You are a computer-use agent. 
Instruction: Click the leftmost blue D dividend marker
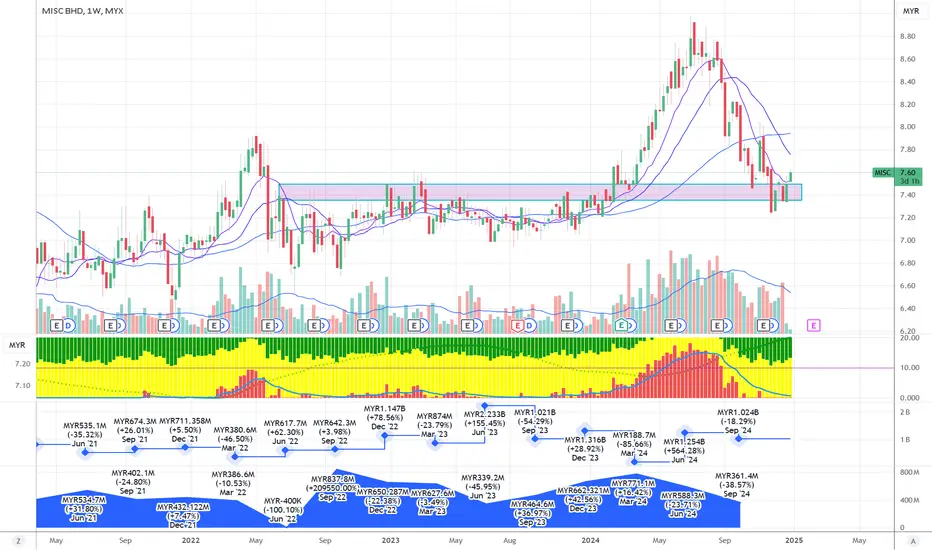68,325
